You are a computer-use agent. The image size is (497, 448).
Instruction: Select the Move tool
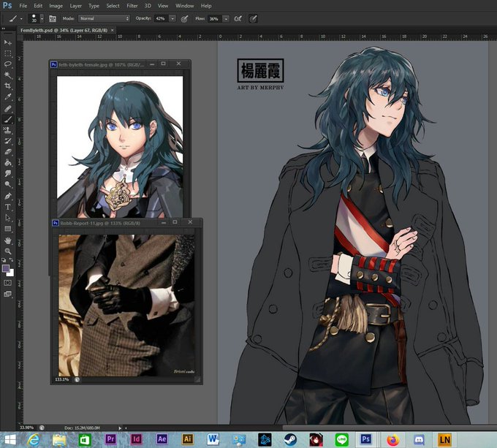8,42
